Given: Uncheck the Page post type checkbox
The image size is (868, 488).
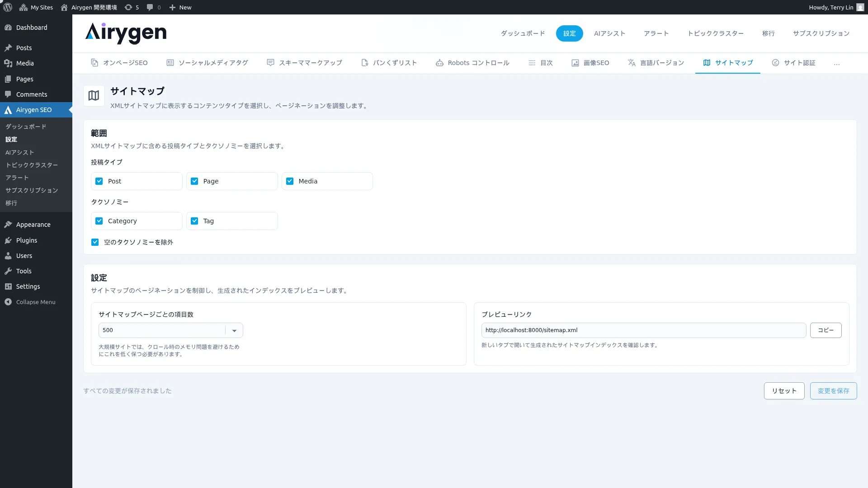Looking at the screenshot, I should pos(194,181).
